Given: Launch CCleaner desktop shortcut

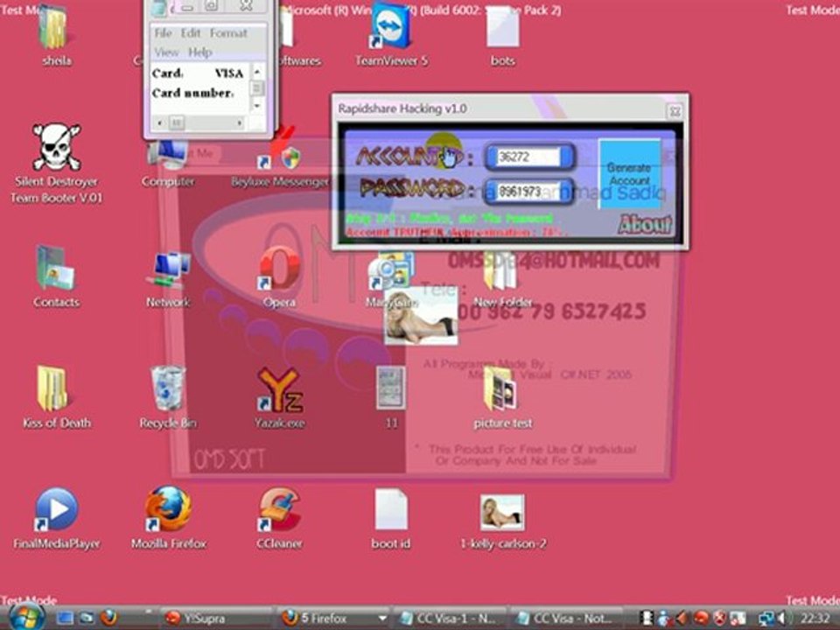Looking at the screenshot, I should [279, 519].
